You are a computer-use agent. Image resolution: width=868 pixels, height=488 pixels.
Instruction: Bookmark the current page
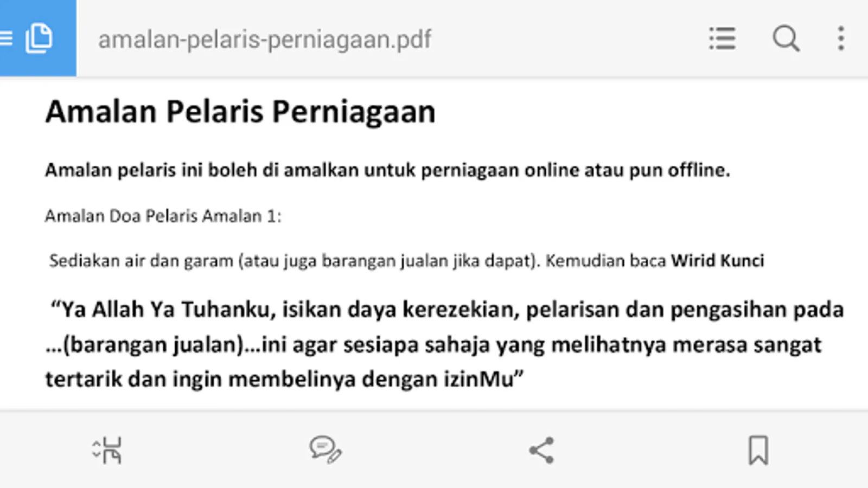(x=758, y=450)
